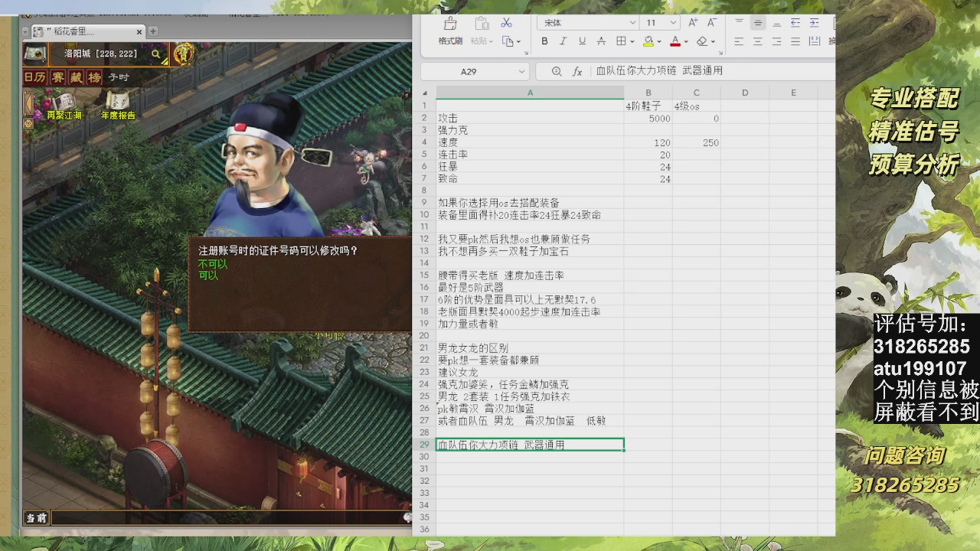Open the font name dropdown showing 宋体
The image size is (980, 551).
[587, 23]
